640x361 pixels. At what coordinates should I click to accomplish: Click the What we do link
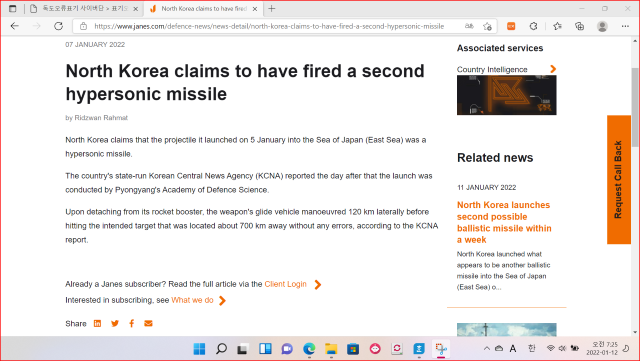[x=192, y=300]
